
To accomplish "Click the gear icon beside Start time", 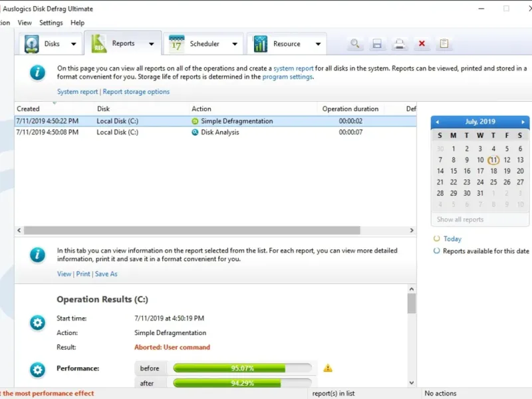I will pyautogui.click(x=37, y=323).
